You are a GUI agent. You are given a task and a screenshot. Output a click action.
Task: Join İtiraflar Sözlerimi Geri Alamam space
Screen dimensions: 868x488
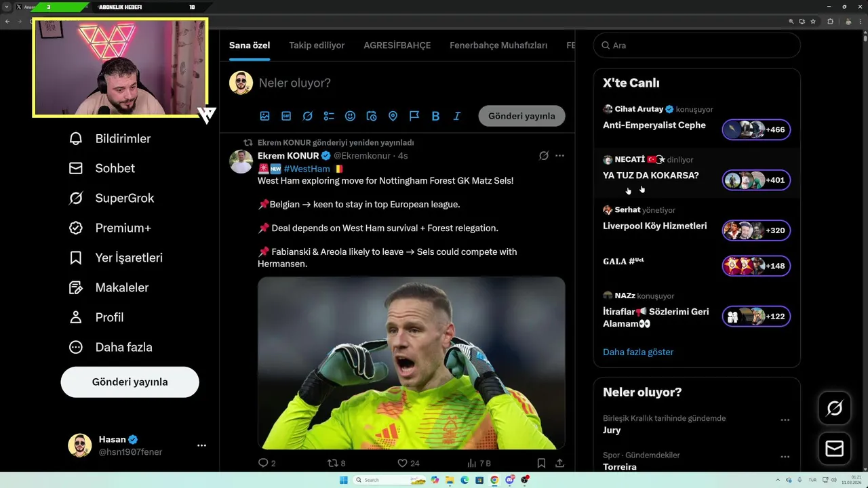(756, 317)
